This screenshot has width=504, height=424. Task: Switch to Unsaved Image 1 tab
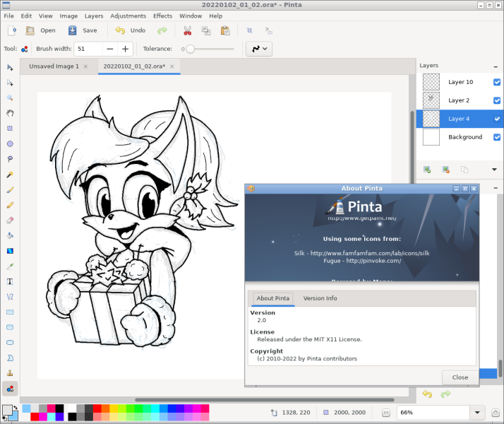54,66
